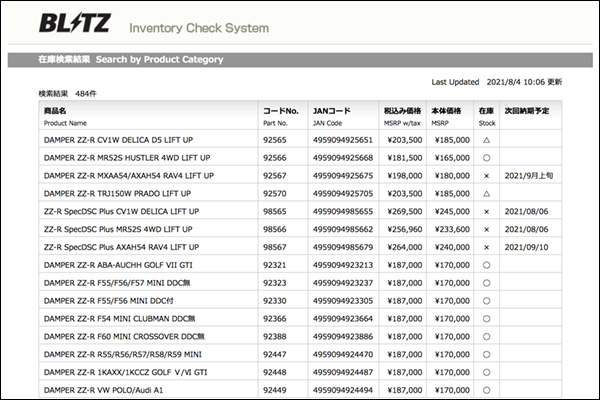The height and width of the screenshot is (400, 600).
Task: Click the Part No. column header
Action: point(283,116)
